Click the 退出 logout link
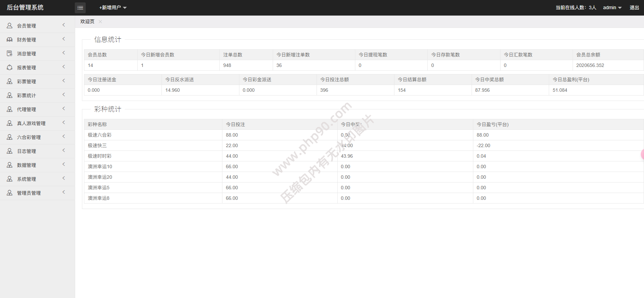 point(634,7)
